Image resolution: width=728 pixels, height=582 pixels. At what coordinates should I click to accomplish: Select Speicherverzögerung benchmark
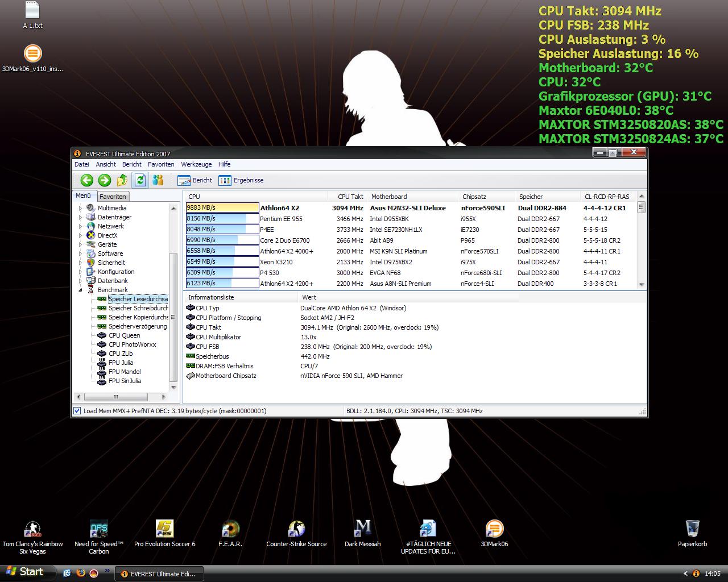click(x=138, y=326)
